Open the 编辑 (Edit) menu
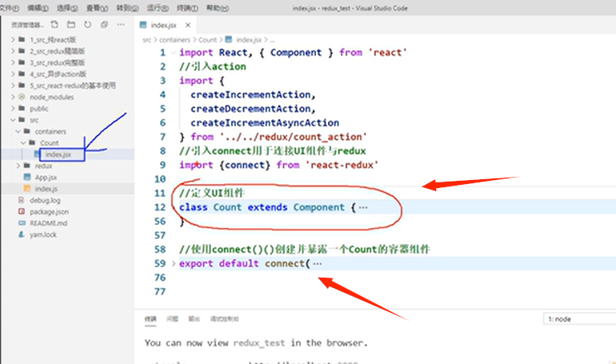 pos(38,8)
